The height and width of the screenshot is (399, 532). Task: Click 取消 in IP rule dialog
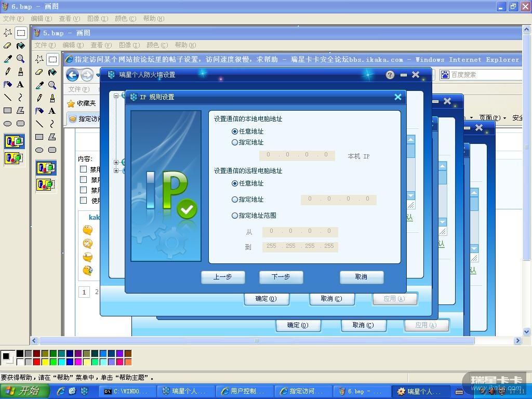tap(362, 277)
